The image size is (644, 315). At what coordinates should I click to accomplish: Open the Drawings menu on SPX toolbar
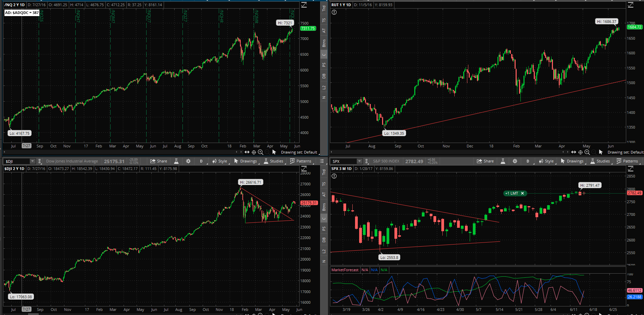(572, 161)
